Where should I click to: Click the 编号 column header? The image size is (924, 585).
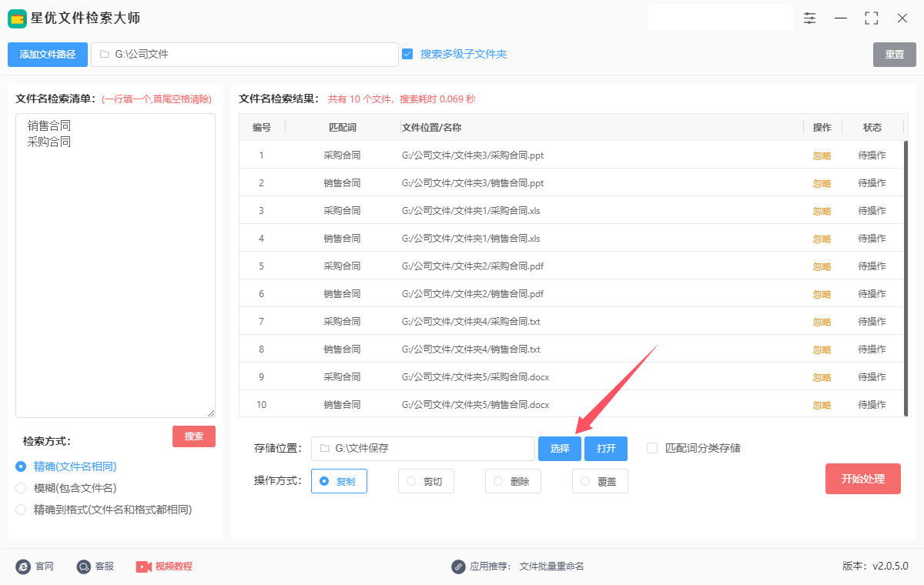click(262, 128)
